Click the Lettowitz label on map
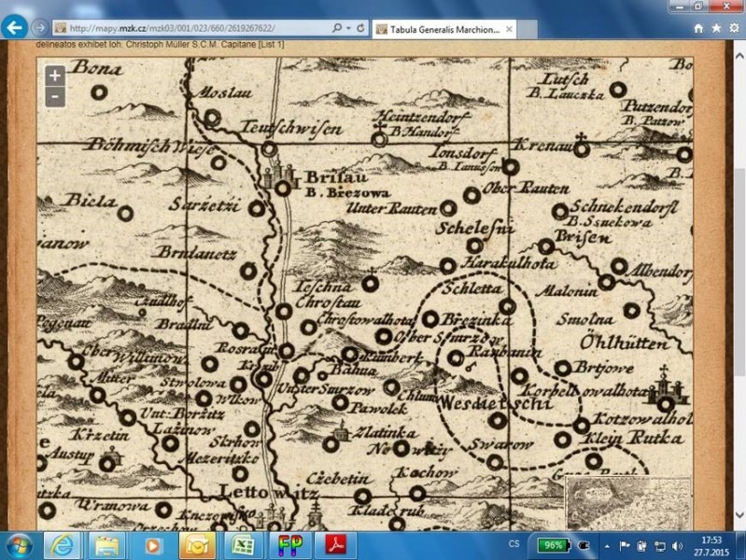 (x=269, y=492)
